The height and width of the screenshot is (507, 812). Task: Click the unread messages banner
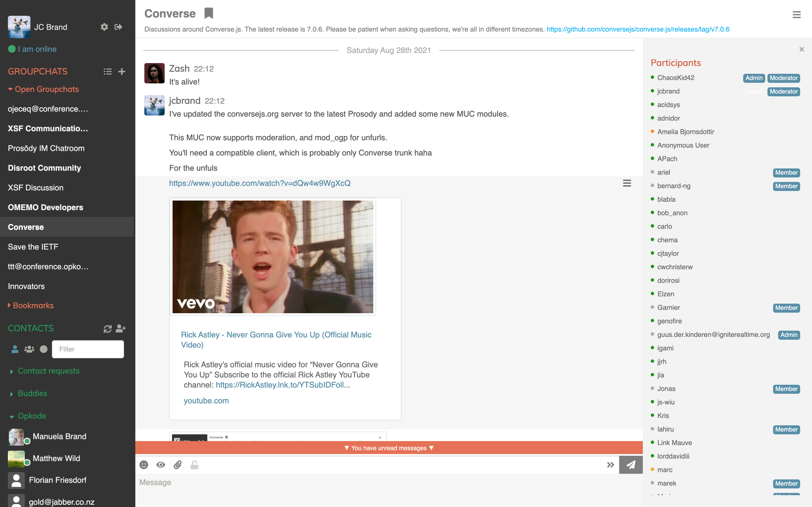click(x=389, y=448)
